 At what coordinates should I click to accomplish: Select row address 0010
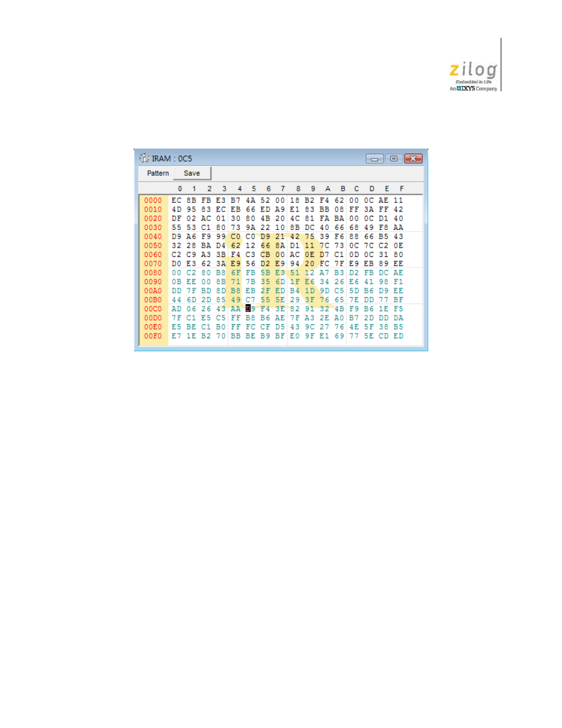click(x=153, y=209)
